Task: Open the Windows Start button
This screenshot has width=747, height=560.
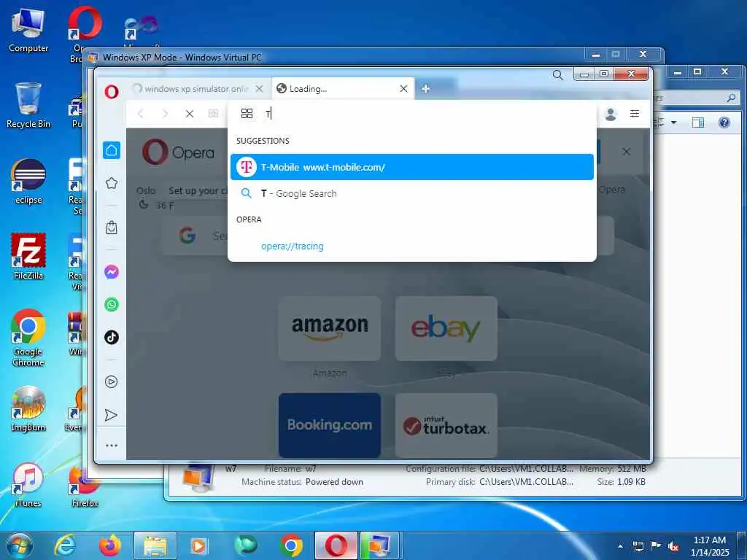Action: click(20, 545)
